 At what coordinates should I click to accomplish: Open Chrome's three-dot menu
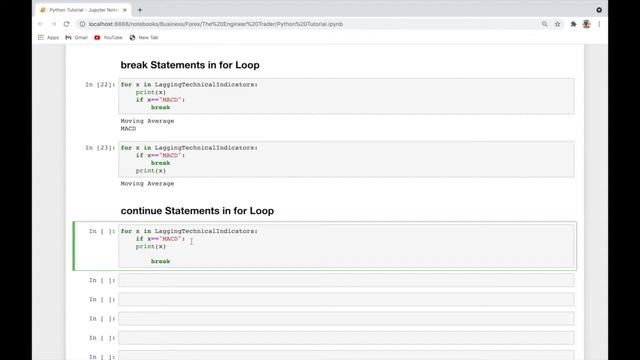tap(599, 24)
